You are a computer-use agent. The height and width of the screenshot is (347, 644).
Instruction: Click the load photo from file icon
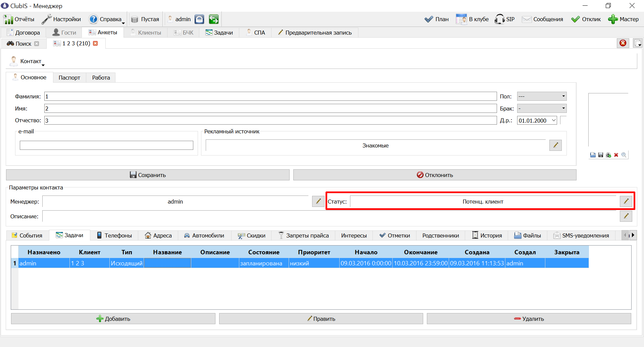pyautogui.click(x=593, y=155)
